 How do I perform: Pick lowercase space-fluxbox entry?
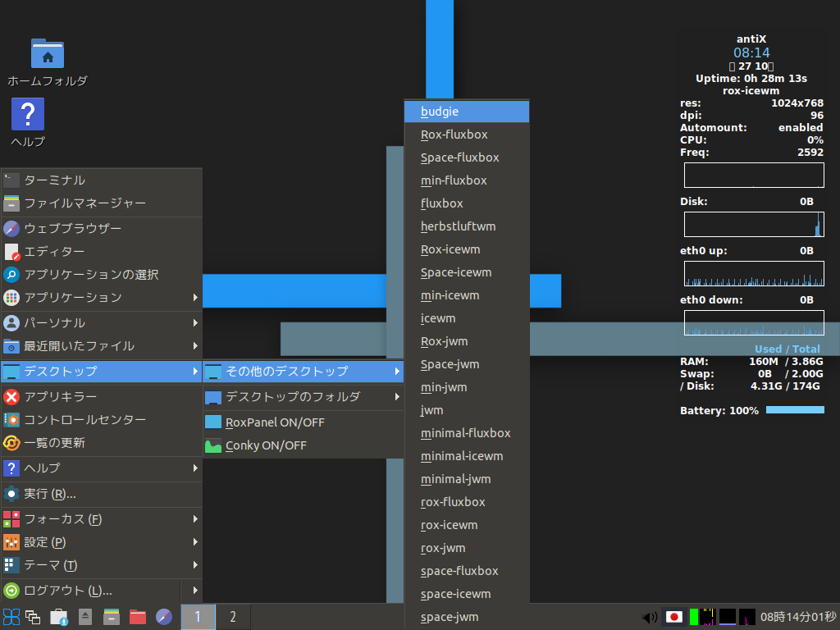467,571
